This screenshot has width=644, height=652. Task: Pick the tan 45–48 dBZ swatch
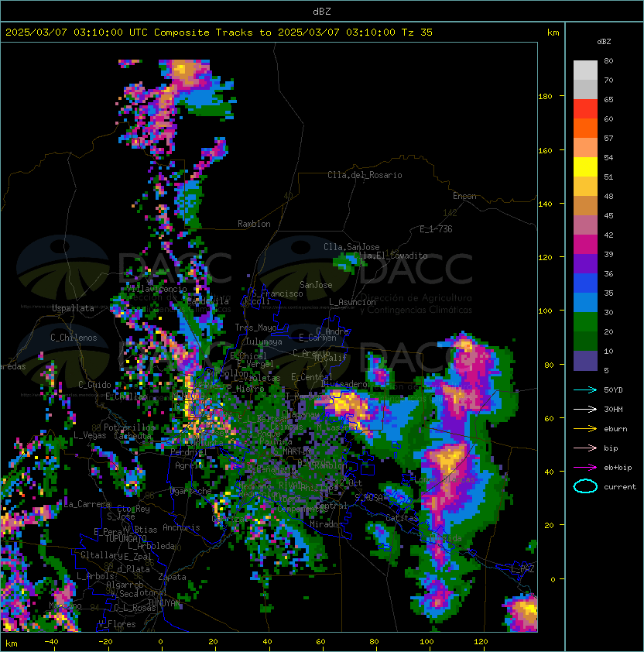585,206
